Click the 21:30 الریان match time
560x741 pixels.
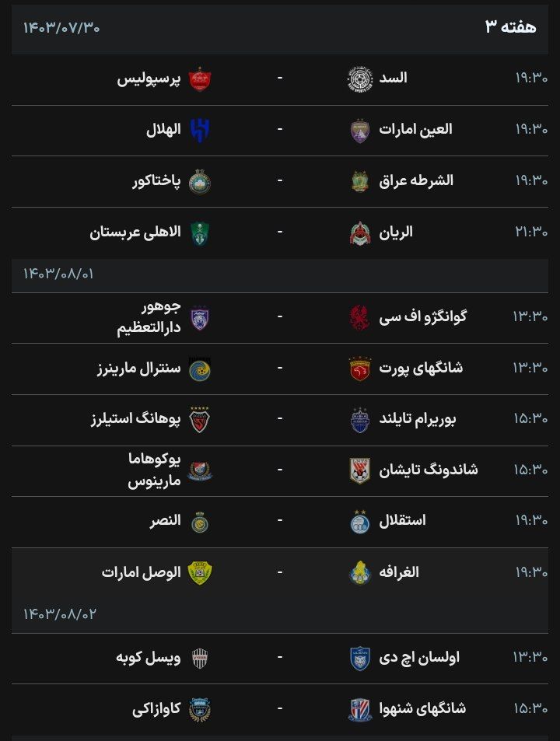click(530, 232)
